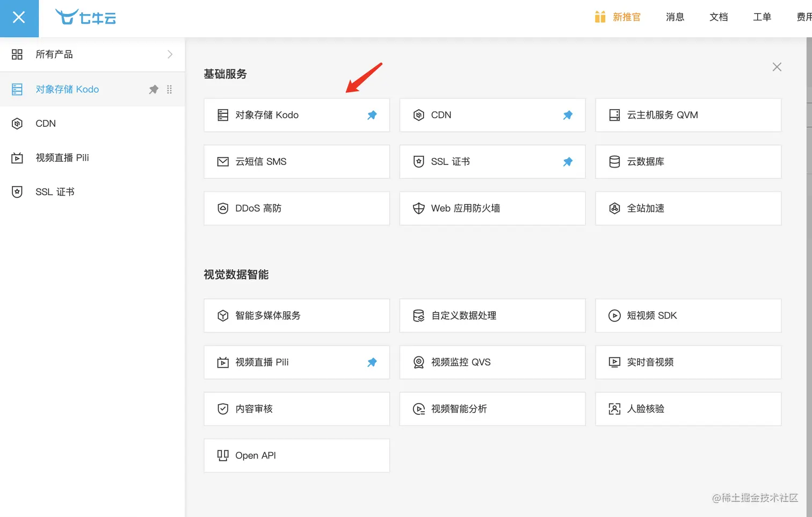
Task: Close the side menu with the blue X button
Action: point(19,18)
